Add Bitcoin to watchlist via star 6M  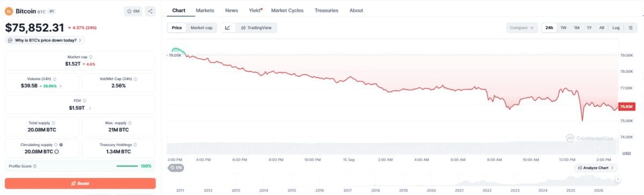coord(133,11)
